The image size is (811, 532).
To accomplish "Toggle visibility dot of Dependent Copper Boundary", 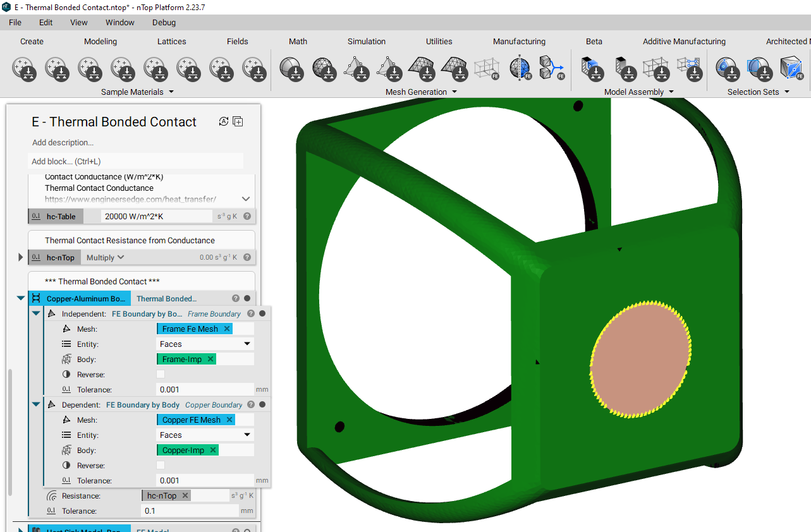I will click(x=262, y=404).
